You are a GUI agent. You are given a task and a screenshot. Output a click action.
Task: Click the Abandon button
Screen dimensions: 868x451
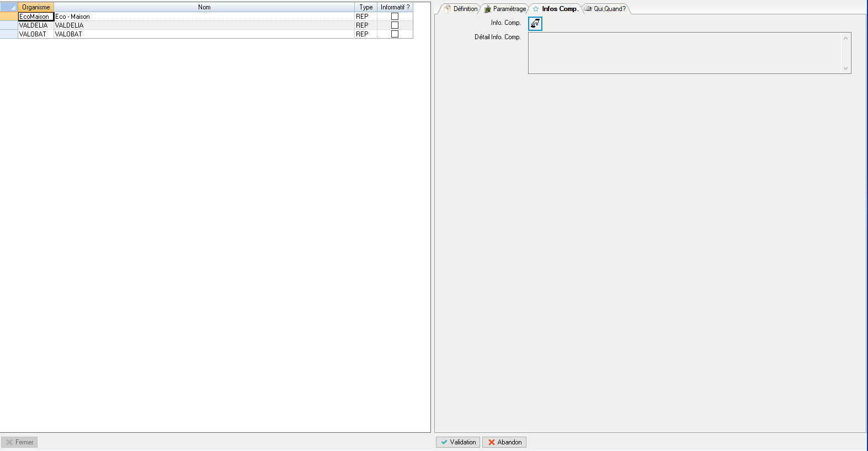504,442
